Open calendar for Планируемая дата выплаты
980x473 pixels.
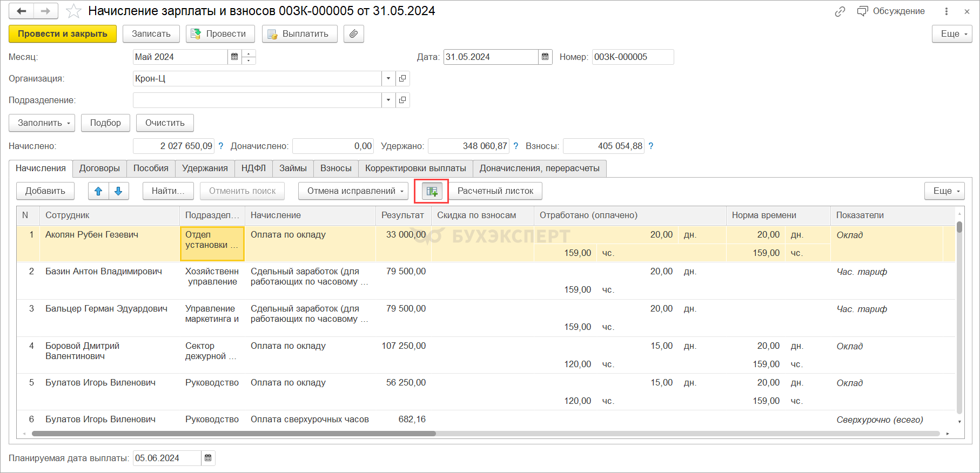pos(208,458)
